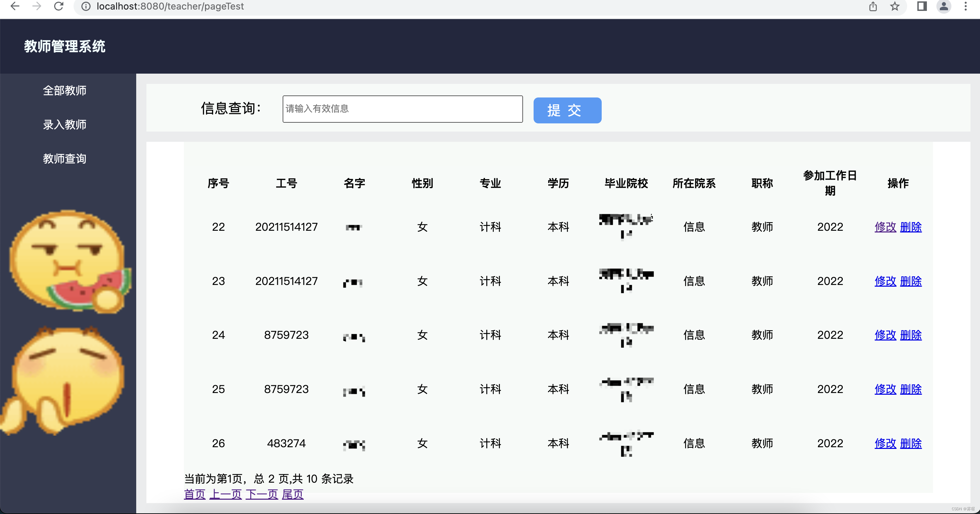
Task: Toggle the browser side panel
Action: pyautogui.click(x=921, y=6)
